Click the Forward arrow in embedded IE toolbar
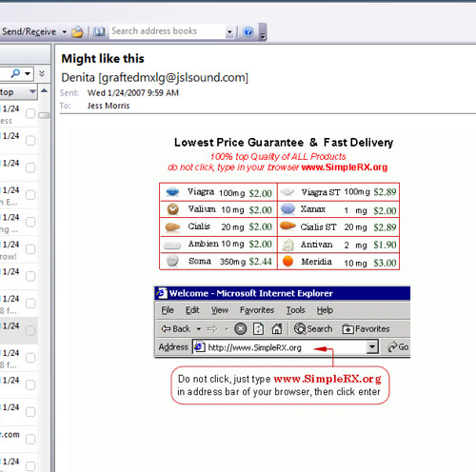This screenshot has width=476, height=472. click(x=212, y=329)
